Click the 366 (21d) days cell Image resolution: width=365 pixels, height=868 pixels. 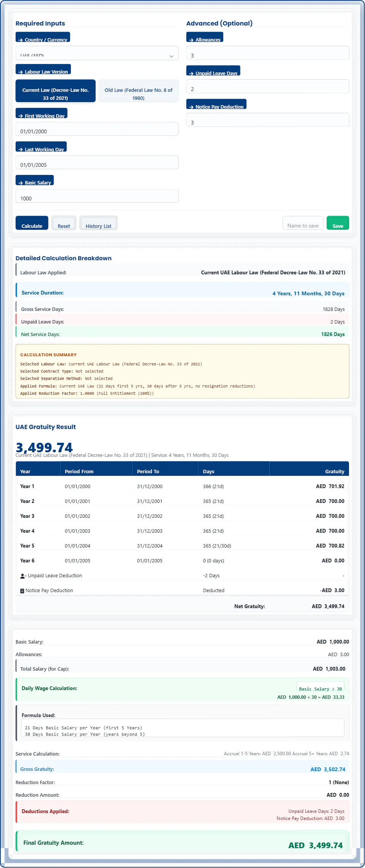click(213, 486)
